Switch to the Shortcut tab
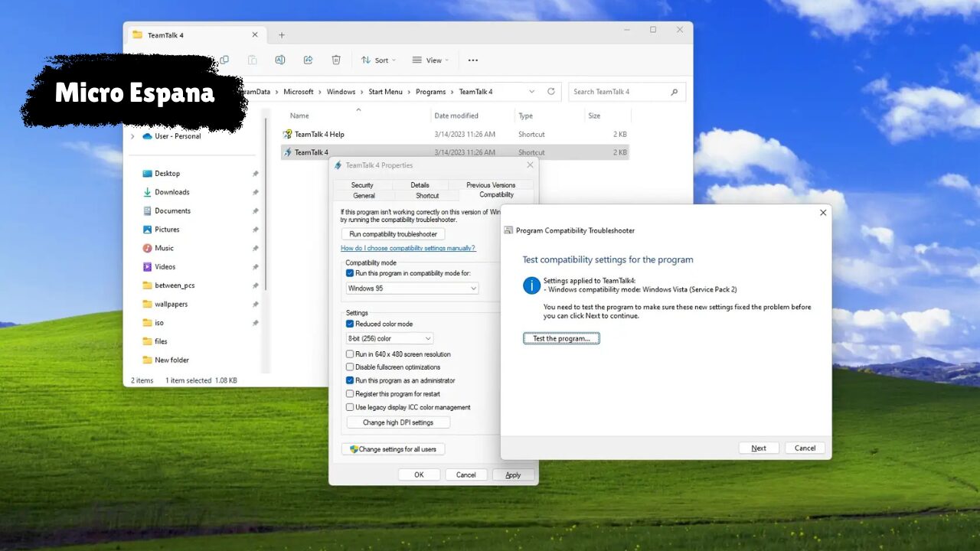This screenshot has width=980, height=551. click(427, 196)
